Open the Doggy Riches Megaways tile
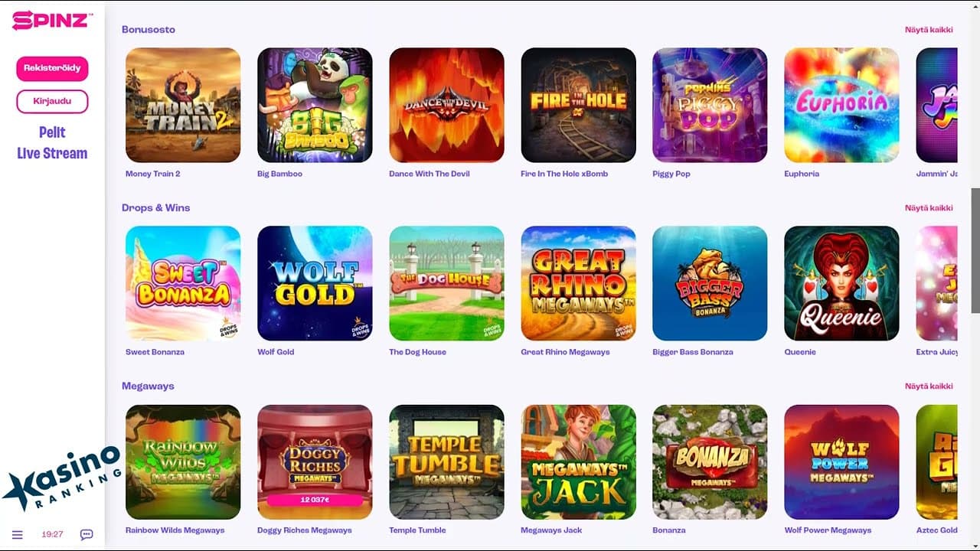 click(315, 462)
